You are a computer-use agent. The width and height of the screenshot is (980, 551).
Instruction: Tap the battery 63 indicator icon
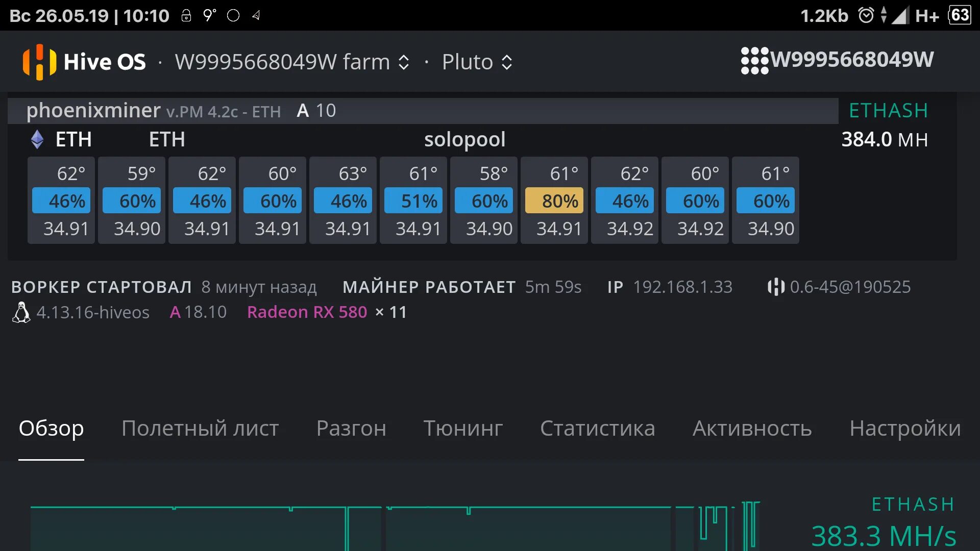point(960,15)
